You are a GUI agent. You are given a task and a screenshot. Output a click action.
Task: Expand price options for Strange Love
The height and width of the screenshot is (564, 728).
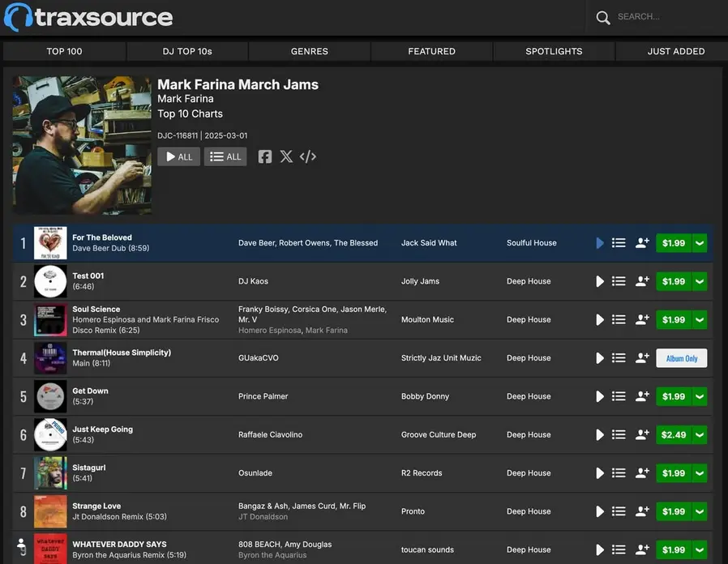pyautogui.click(x=700, y=511)
